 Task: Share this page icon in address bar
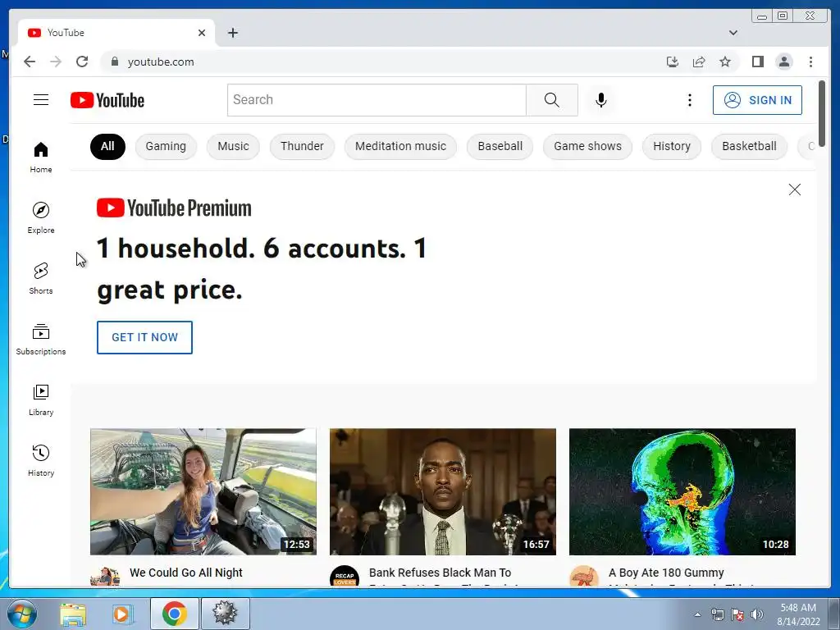(699, 62)
